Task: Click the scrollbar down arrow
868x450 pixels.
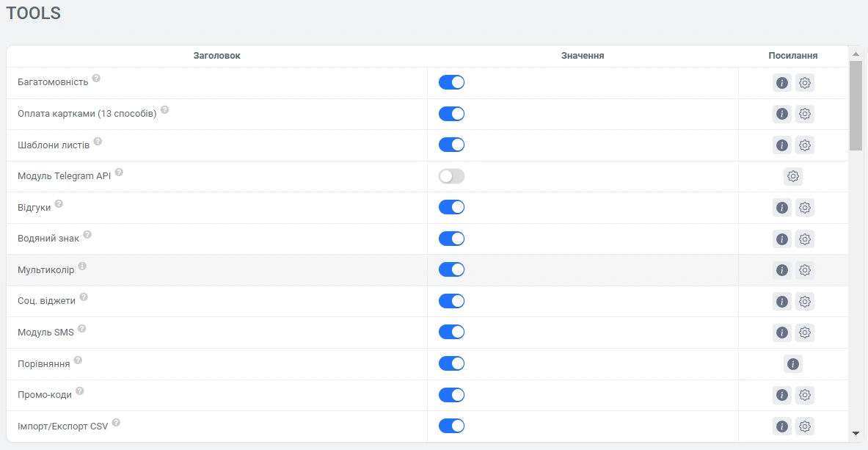Action: point(856,434)
